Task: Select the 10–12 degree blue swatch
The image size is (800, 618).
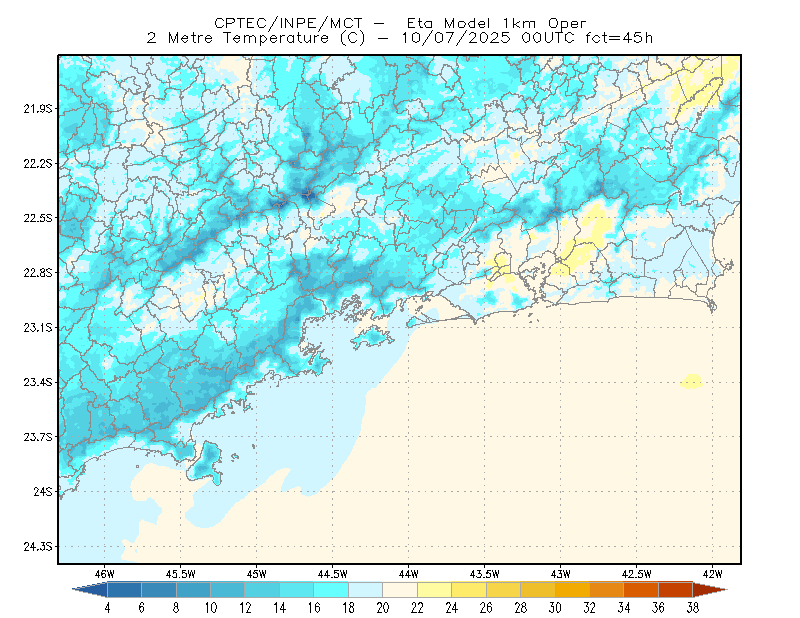Action: [228, 589]
